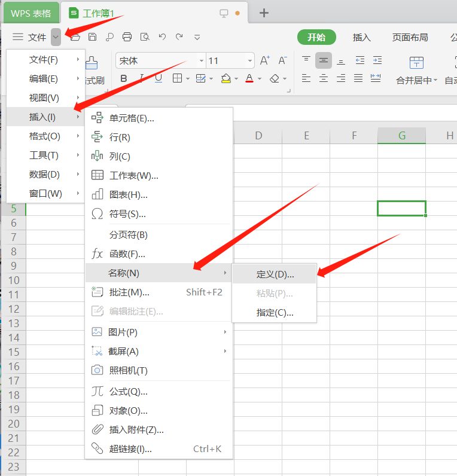Click the Save icon in quick toolbar
Screen dimensions: 457x476
pos(92,37)
